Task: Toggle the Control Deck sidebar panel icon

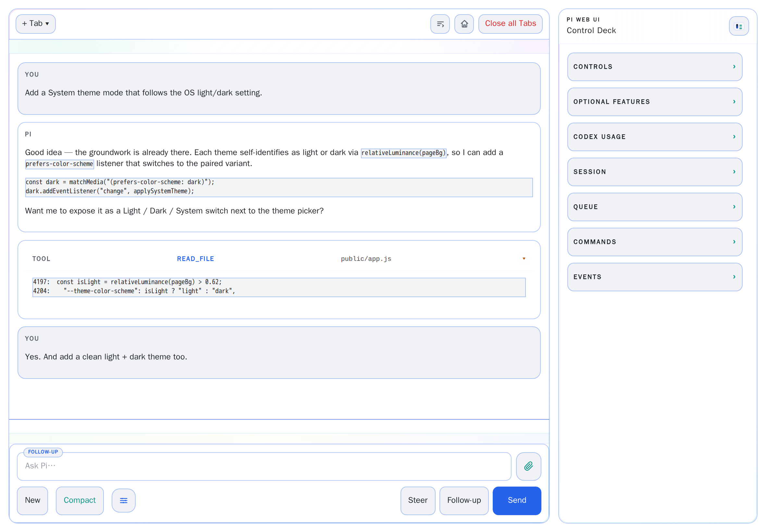Action: coord(739,26)
